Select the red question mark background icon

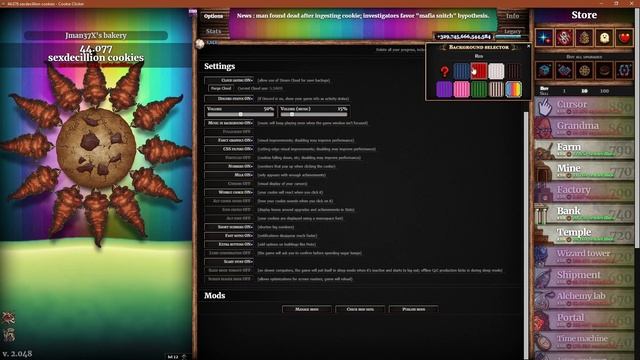coord(444,71)
